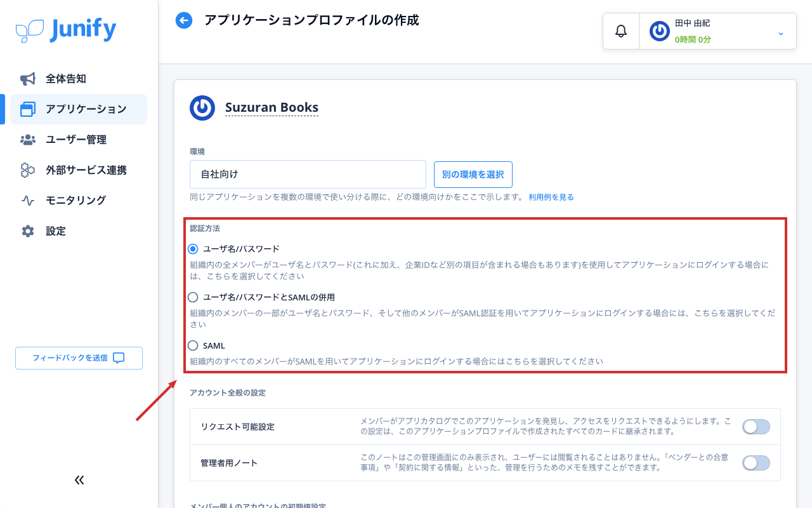Click the people icon for ユーザー管理
The image size is (812, 508).
pos(28,140)
